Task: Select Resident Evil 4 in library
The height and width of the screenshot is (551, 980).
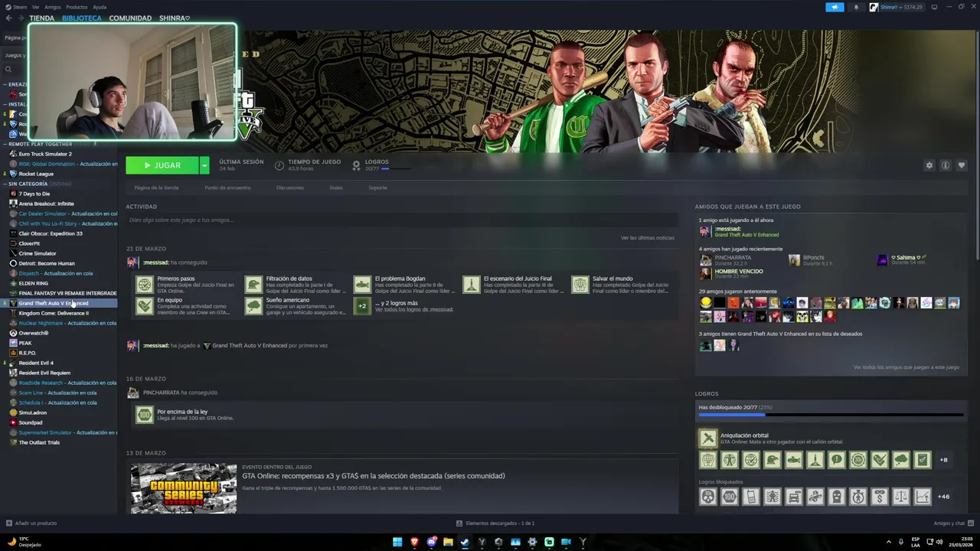Action: 36,363
